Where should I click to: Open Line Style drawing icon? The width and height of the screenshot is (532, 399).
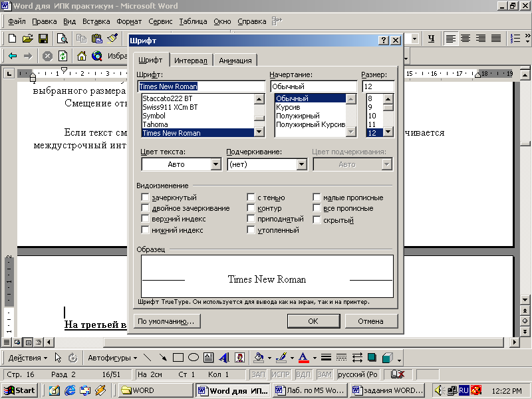[x=326, y=358]
